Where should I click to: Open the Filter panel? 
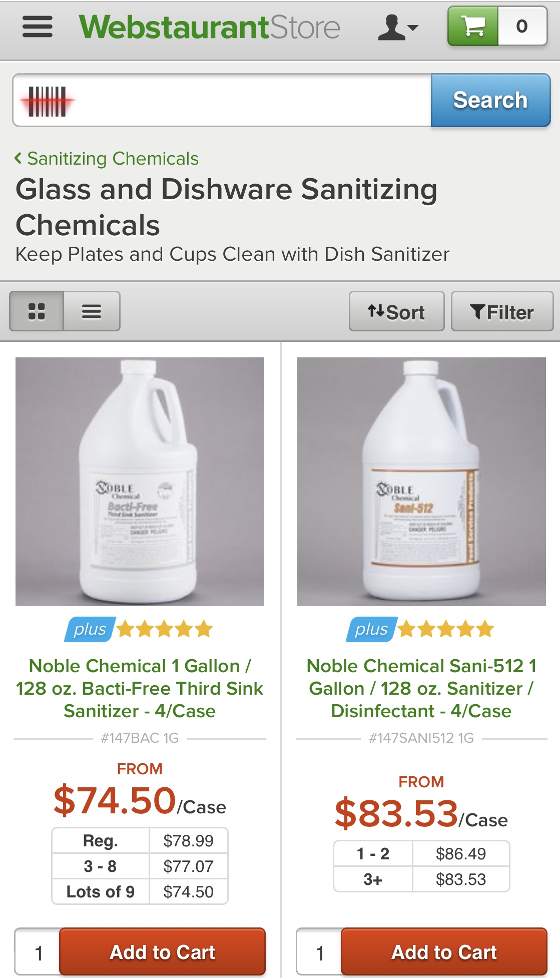pyautogui.click(x=502, y=312)
